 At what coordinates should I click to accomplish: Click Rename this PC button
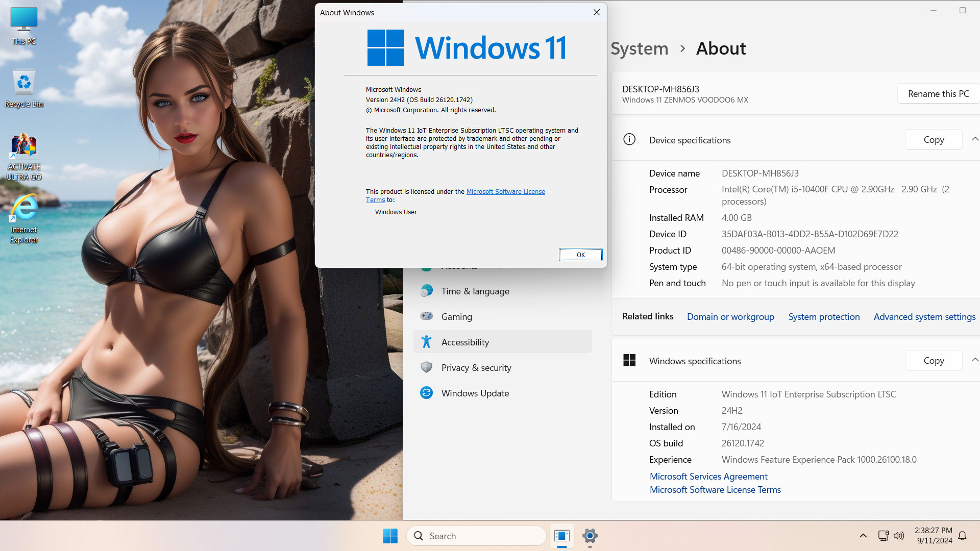(938, 94)
